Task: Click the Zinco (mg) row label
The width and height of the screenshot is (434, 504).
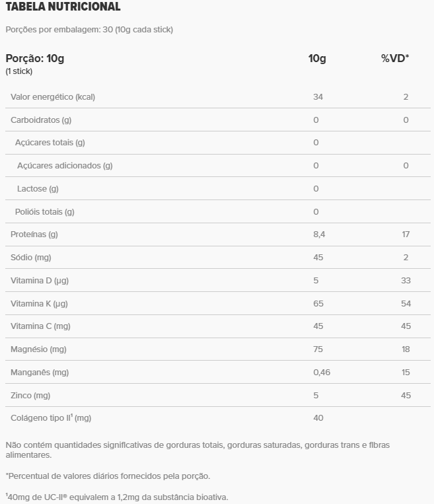Action: [x=30, y=396]
